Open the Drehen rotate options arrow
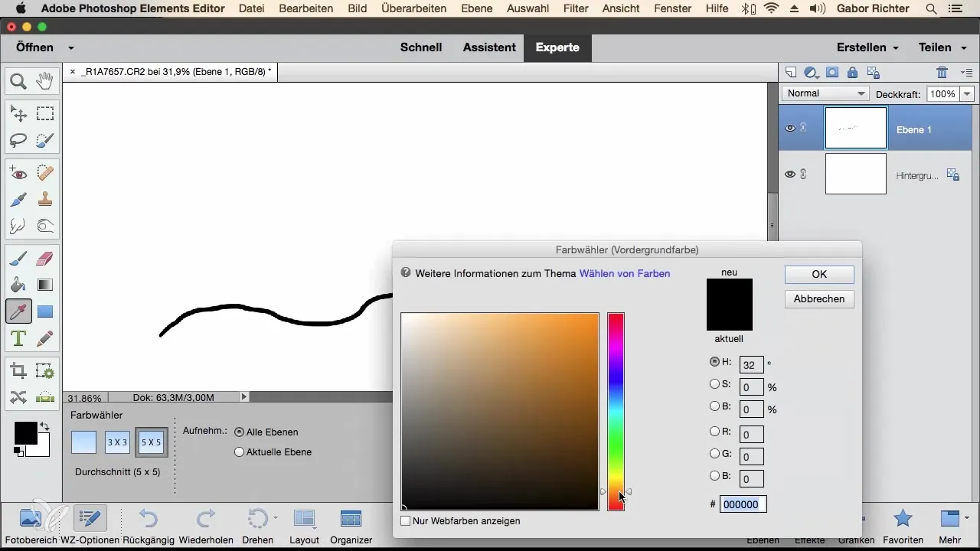The width and height of the screenshot is (980, 551). pyautogui.click(x=275, y=518)
